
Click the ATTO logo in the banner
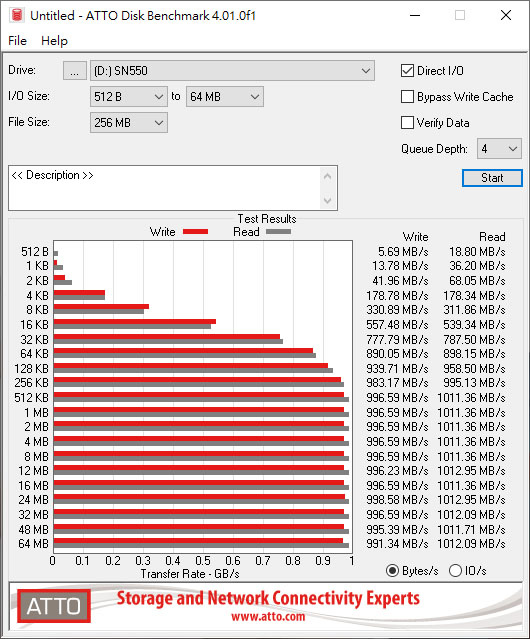click(x=54, y=606)
